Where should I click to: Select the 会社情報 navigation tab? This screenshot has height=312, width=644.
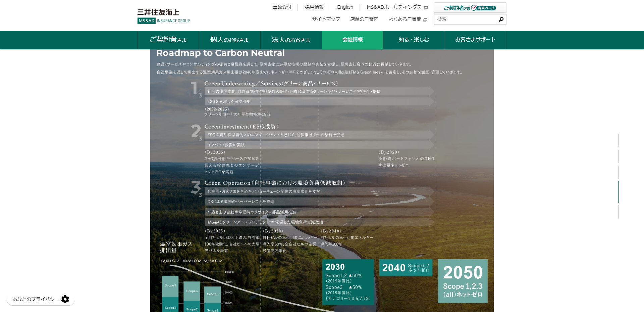tap(353, 40)
